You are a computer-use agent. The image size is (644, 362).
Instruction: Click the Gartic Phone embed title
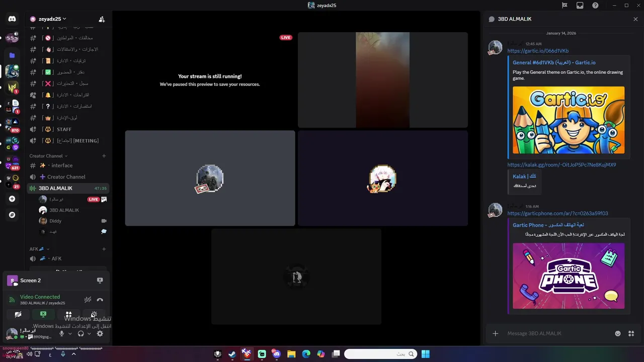pos(548,225)
